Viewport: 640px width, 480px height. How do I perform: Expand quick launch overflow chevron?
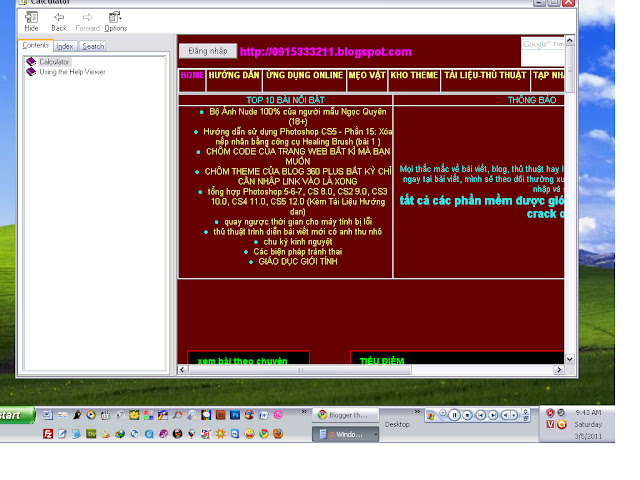click(x=304, y=411)
